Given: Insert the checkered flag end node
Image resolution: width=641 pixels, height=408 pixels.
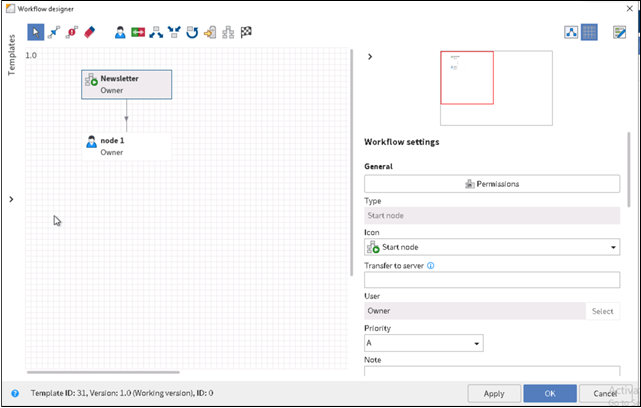Looking at the screenshot, I should click(x=246, y=32).
